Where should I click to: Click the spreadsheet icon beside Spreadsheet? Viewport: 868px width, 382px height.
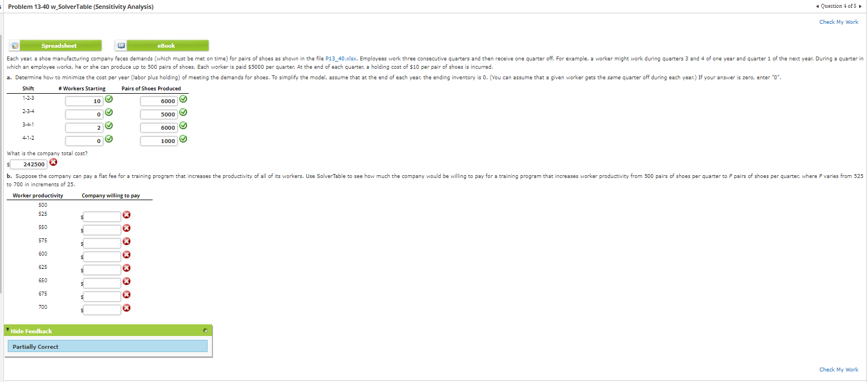pyautogui.click(x=15, y=45)
